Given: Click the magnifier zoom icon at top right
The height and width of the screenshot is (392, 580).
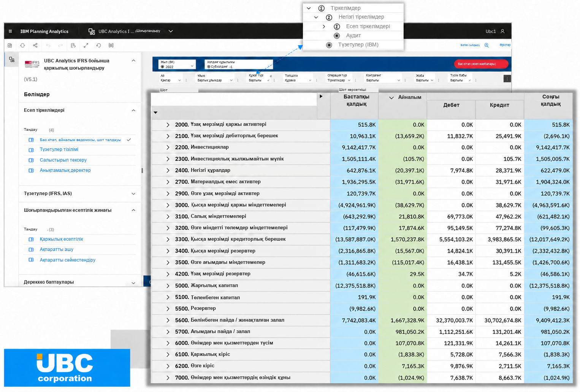Looking at the screenshot, I should (487, 45).
